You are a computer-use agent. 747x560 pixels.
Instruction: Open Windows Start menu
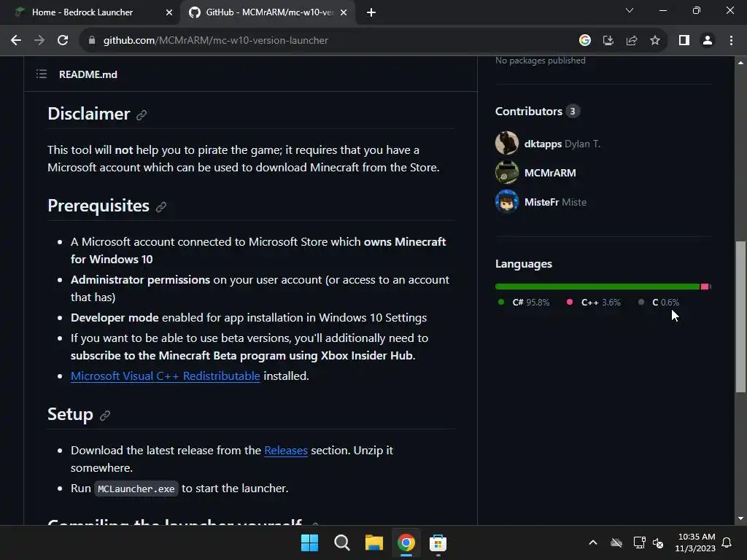click(309, 542)
